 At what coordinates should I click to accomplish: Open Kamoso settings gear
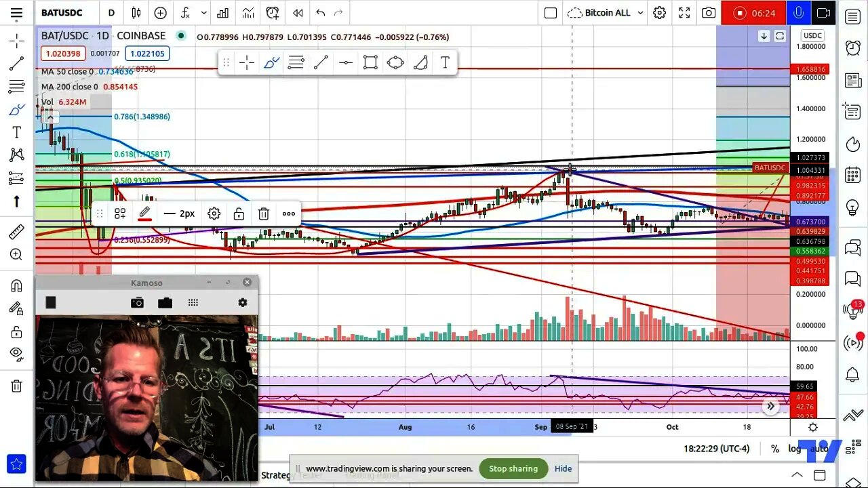pos(243,302)
